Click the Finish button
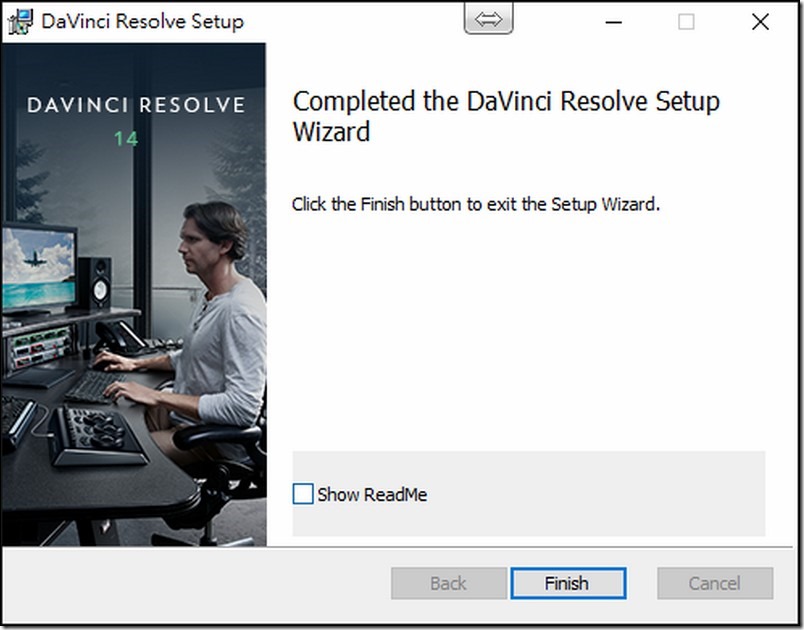804x630 pixels. (x=567, y=583)
